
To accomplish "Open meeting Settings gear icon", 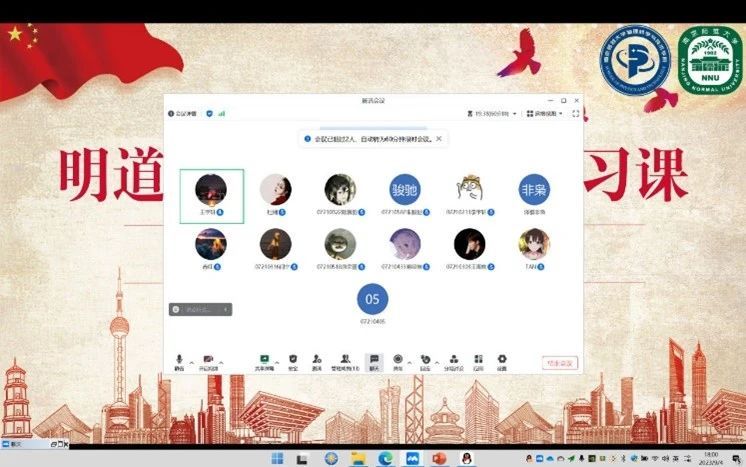I will [x=502, y=360].
